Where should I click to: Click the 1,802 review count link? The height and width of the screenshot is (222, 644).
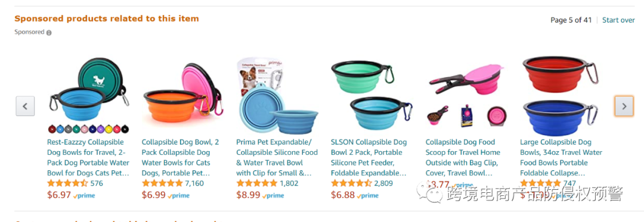point(289,183)
